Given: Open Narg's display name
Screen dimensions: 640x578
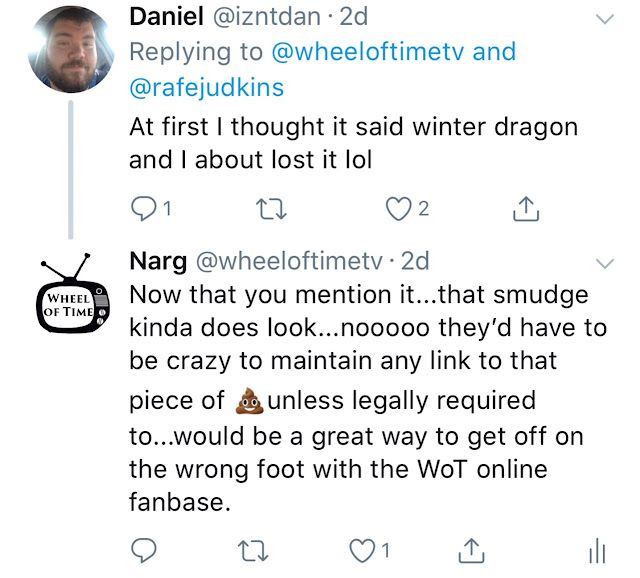Looking at the screenshot, I should (156, 262).
